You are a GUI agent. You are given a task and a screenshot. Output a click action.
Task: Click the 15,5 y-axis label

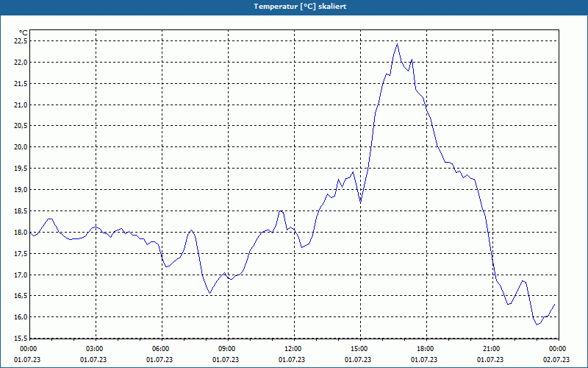pos(21,339)
